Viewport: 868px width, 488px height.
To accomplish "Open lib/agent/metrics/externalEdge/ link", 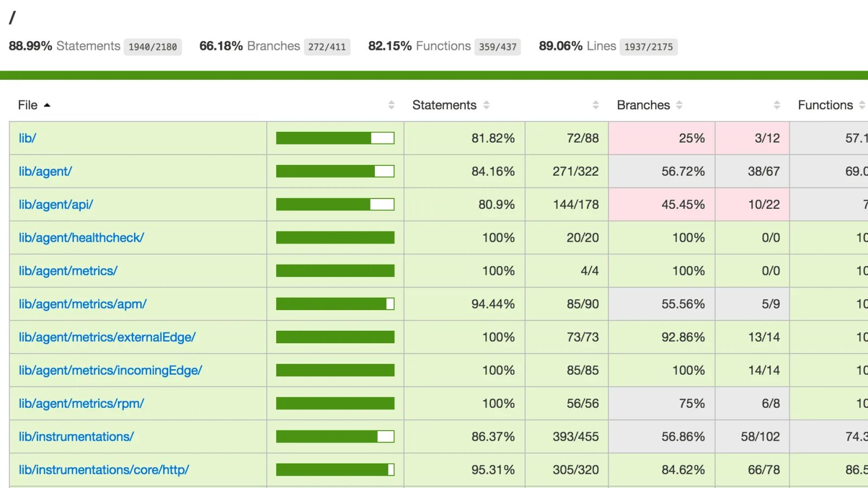I will tap(107, 337).
